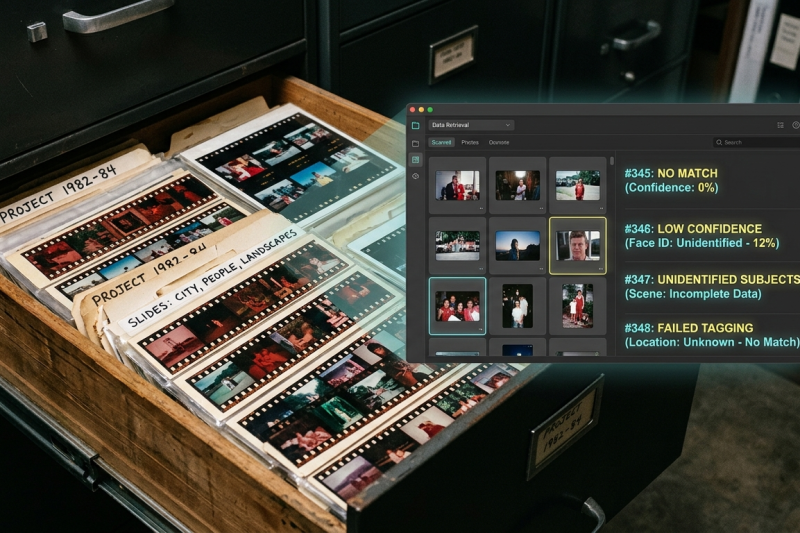
Task: Open the street scene with buildings thumbnail
Action: click(457, 245)
